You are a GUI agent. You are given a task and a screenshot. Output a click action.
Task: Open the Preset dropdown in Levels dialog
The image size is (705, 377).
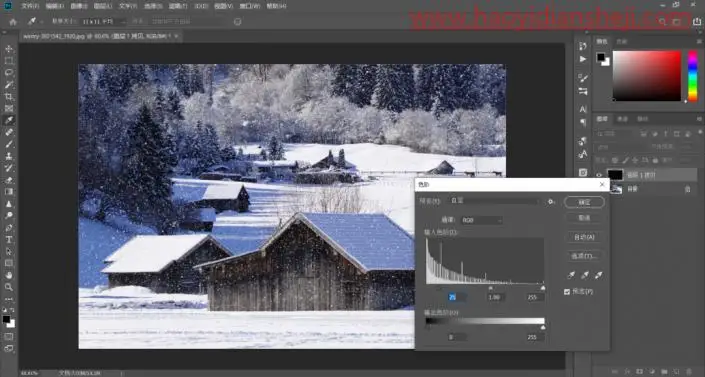pyautogui.click(x=494, y=202)
